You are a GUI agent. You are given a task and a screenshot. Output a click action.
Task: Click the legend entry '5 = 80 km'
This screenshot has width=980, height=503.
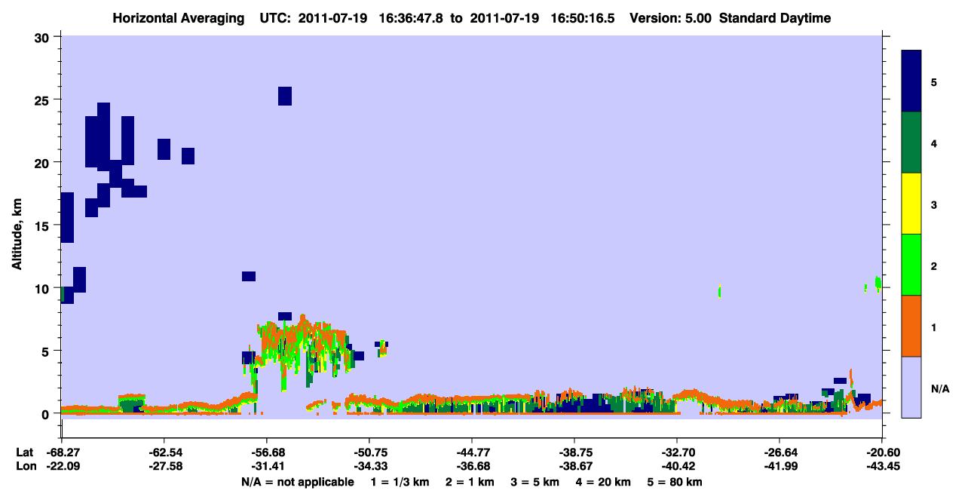[x=675, y=482]
